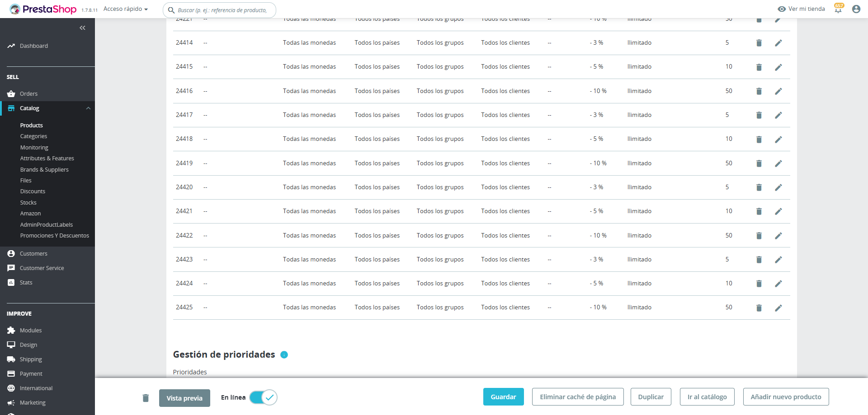The image size is (868, 415).
Task: Open Files under Catalog
Action: point(26,181)
